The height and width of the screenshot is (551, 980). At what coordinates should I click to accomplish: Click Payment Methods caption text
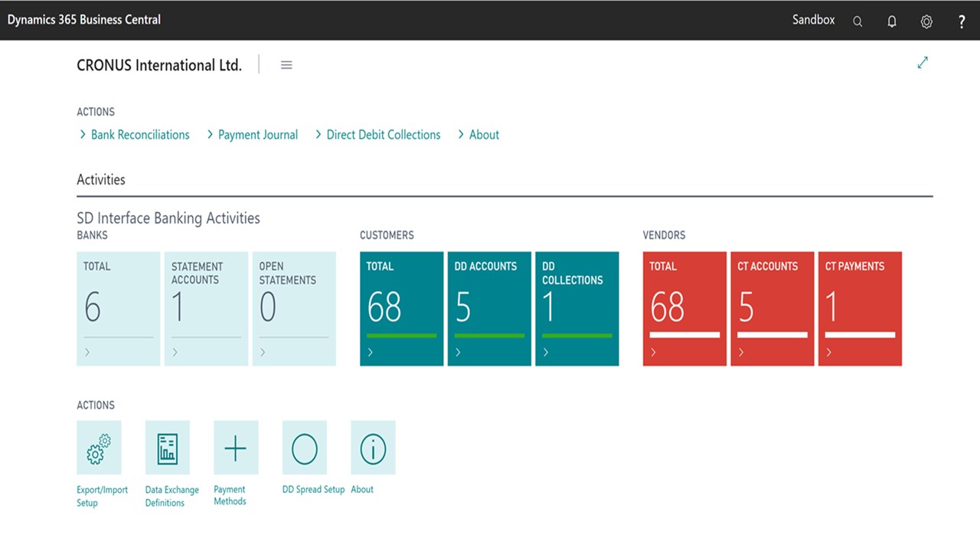click(230, 495)
